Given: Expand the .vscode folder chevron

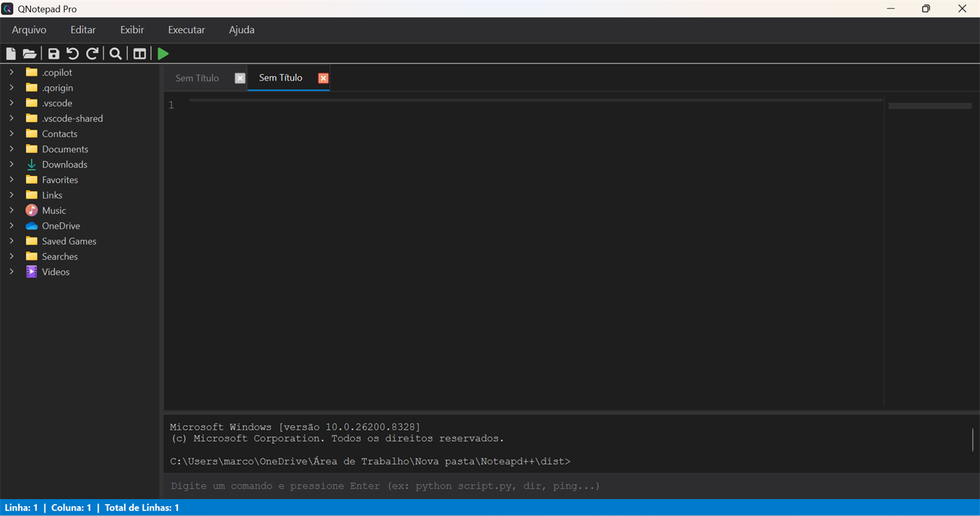Looking at the screenshot, I should [x=11, y=103].
